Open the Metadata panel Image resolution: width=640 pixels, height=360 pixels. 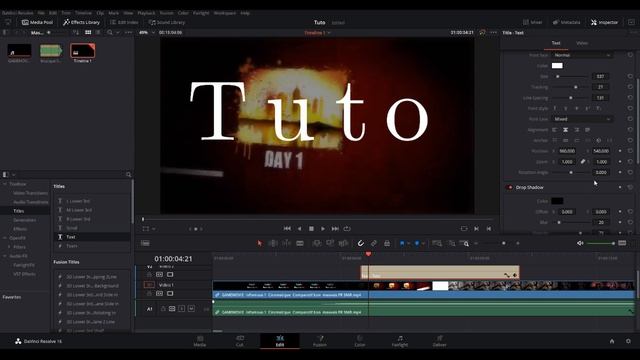point(567,22)
